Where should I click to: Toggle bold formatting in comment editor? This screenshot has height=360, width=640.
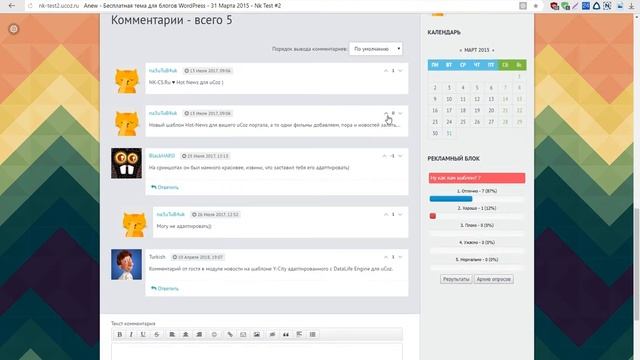(120, 334)
